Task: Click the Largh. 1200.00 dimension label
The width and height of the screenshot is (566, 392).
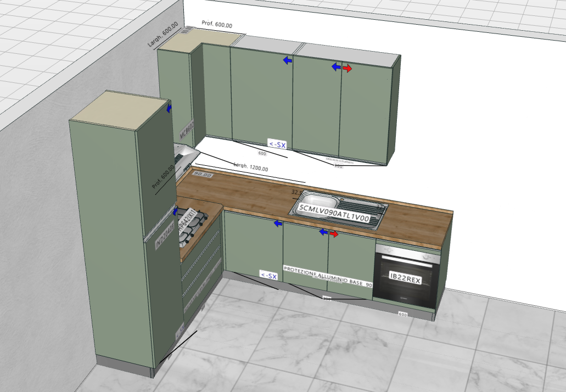Action: pos(251,166)
